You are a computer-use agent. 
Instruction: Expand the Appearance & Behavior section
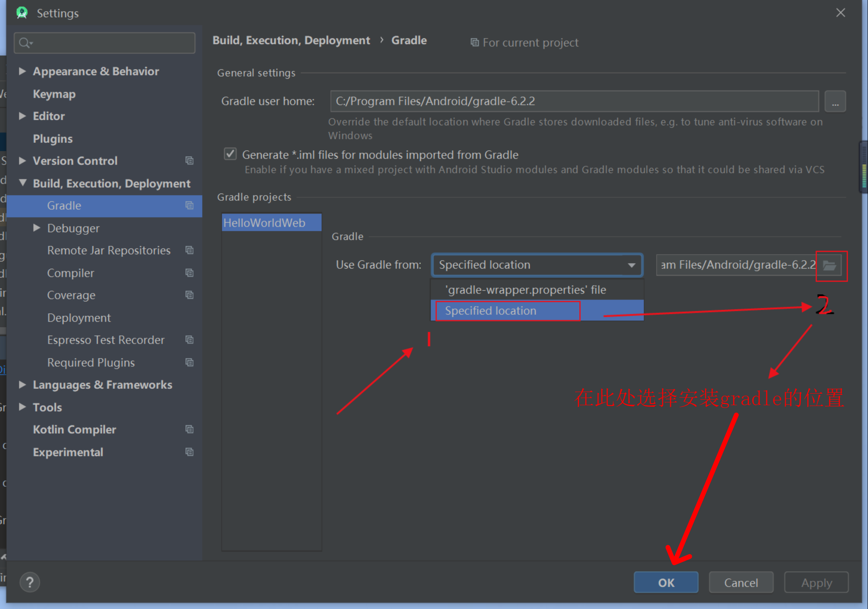(22, 71)
